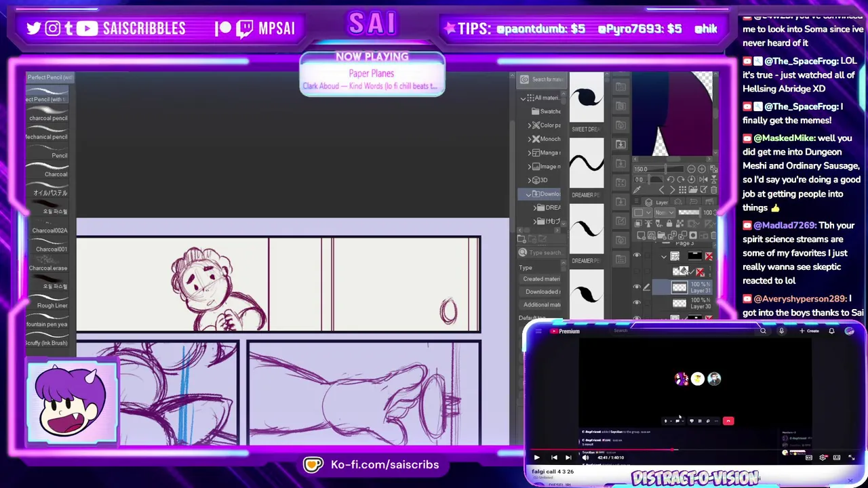
Task: Switch to the Layer tab
Action: (657, 202)
